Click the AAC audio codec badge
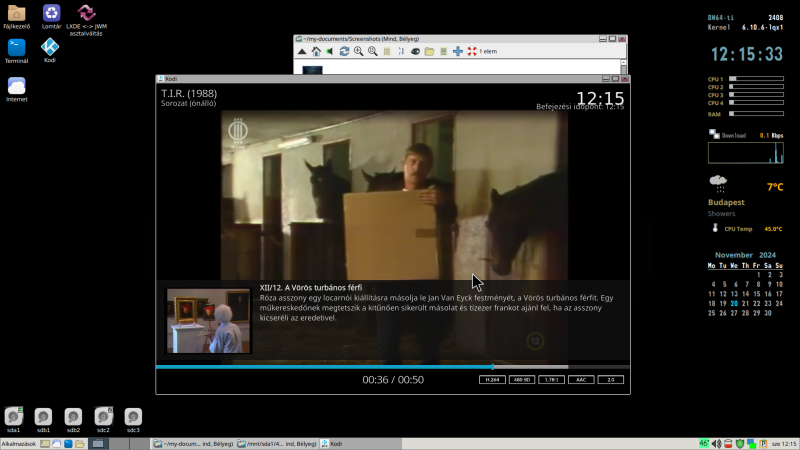Screen dimensions: 800x450 pos(581,380)
